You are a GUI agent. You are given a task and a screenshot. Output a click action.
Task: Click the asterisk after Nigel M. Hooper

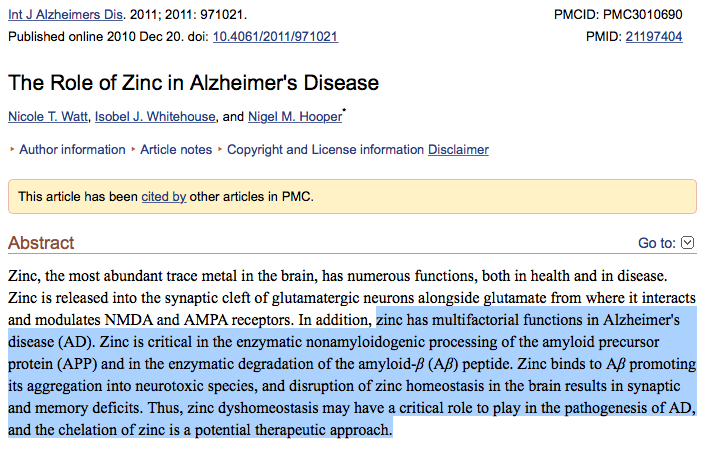pyautogui.click(x=345, y=113)
